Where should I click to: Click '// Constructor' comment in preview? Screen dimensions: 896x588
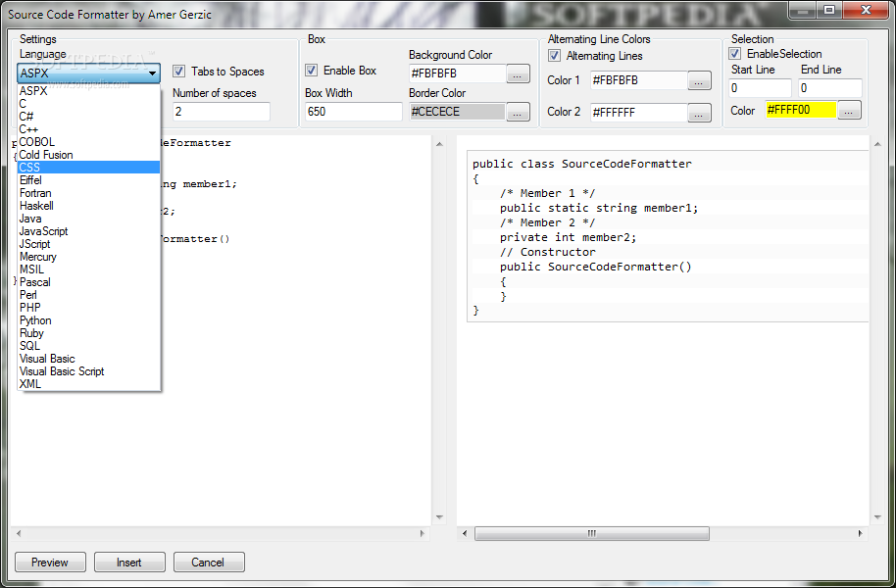(x=547, y=252)
